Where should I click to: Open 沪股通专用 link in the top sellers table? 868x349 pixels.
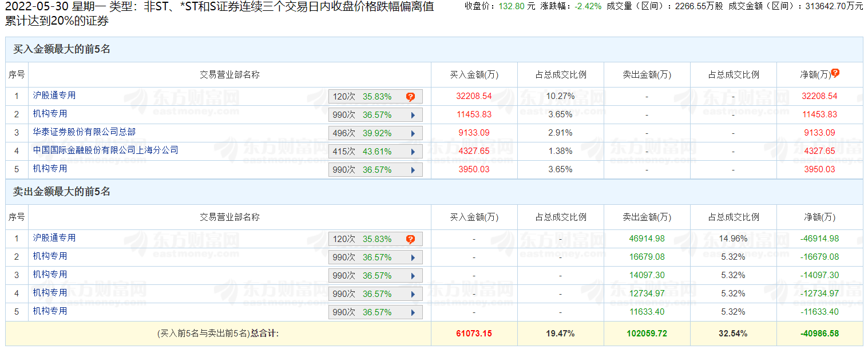(54, 238)
